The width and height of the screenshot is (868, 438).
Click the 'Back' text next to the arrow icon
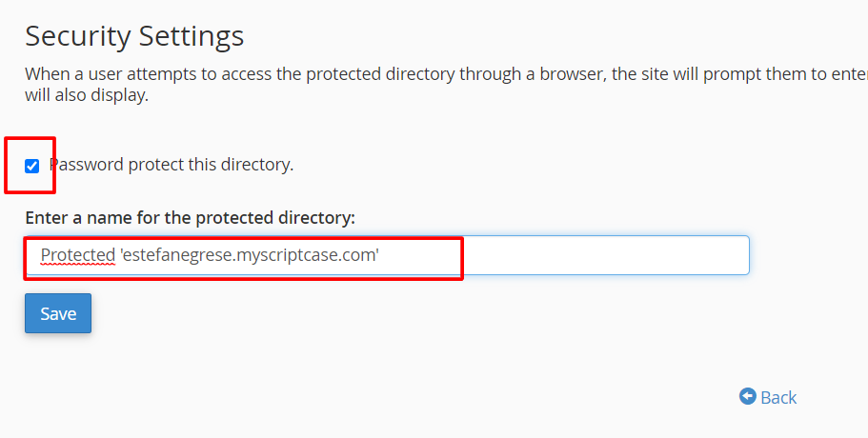(x=778, y=397)
